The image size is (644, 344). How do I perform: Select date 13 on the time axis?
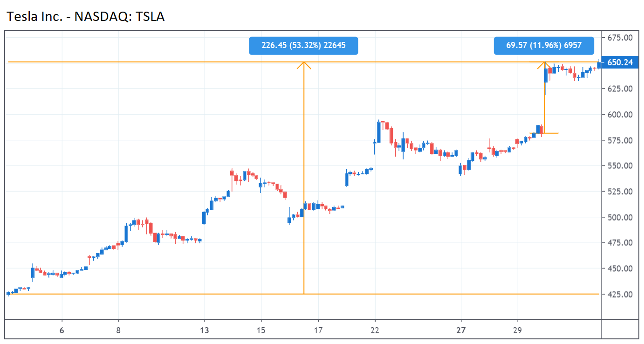click(205, 330)
